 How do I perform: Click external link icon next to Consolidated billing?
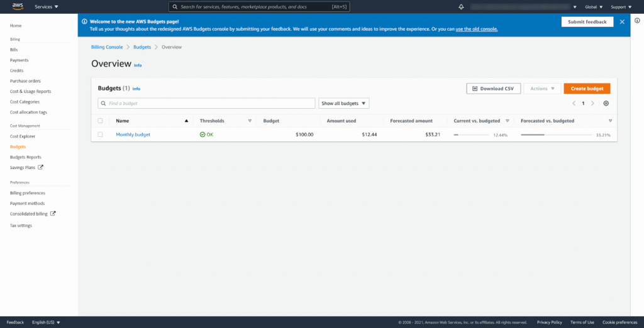click(53, 214)
